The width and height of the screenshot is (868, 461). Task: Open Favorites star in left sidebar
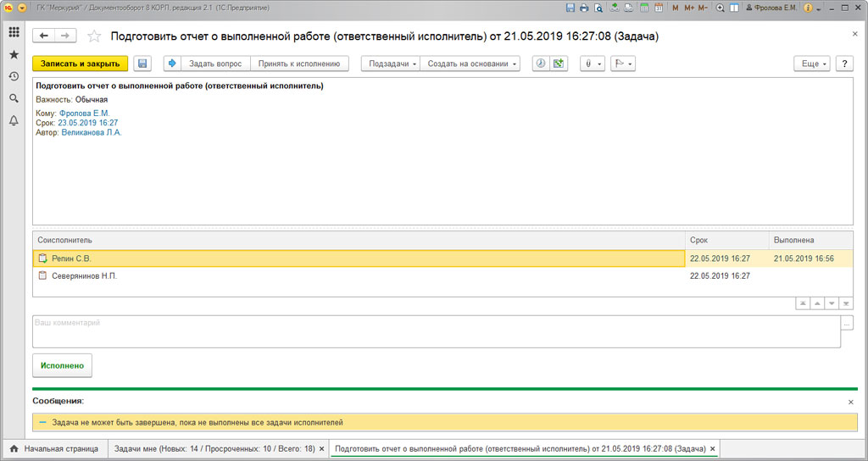coord(14,54)
